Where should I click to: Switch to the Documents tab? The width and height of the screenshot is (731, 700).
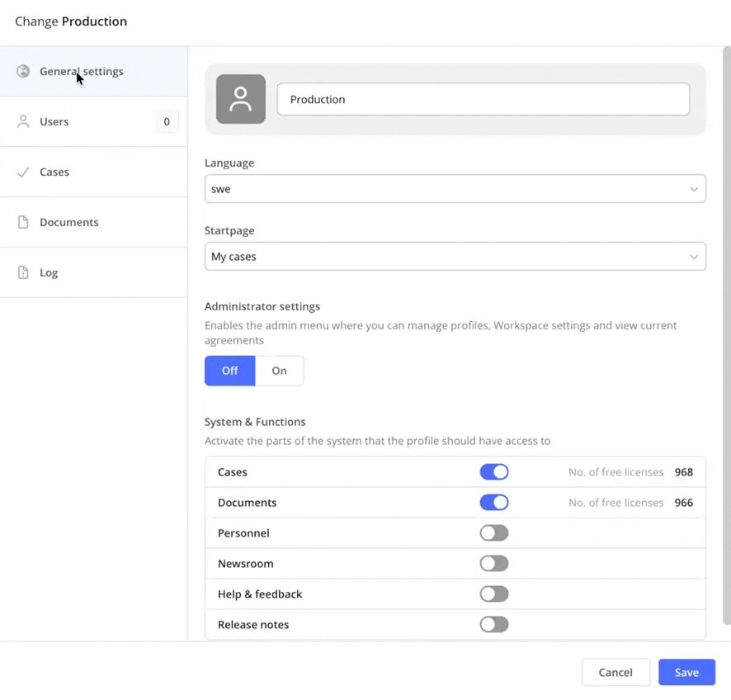point(69,223)
